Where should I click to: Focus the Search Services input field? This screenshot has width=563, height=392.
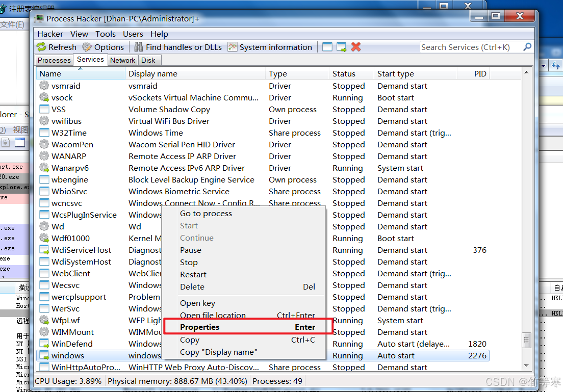click(471, 47)
